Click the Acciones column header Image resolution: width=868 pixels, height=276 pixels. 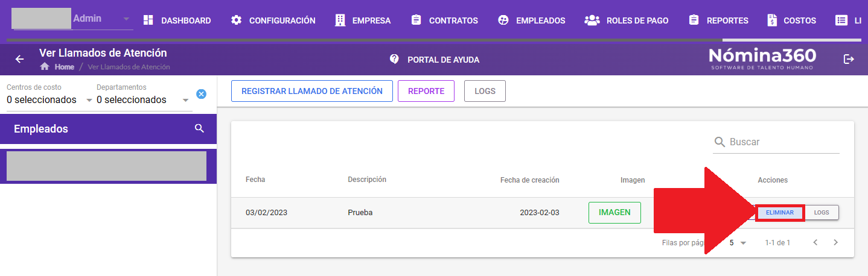click(x=773, y=180)
